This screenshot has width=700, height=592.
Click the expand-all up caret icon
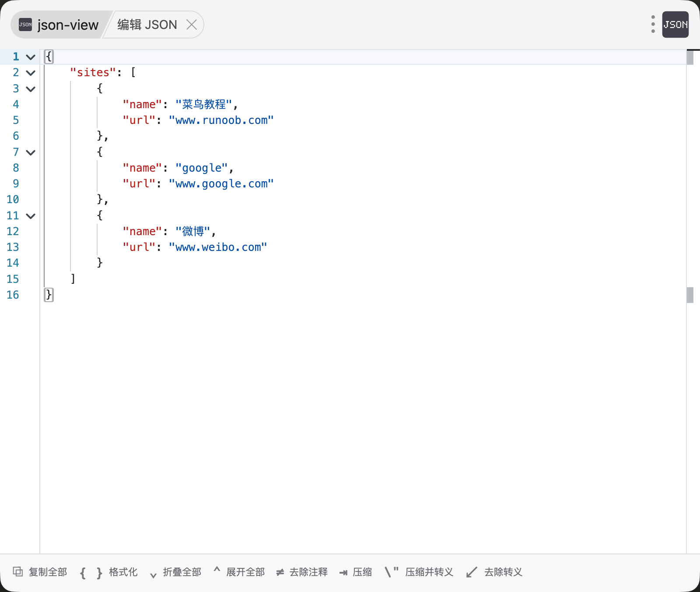tap(217, 569)
